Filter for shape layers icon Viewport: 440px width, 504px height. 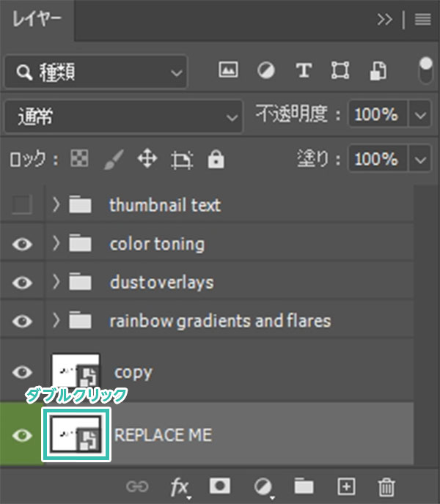tap(340, 70)
